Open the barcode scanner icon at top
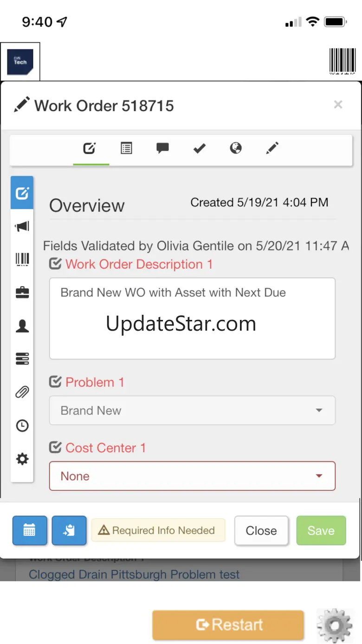The image size is (362, 644). click(343, 61)
